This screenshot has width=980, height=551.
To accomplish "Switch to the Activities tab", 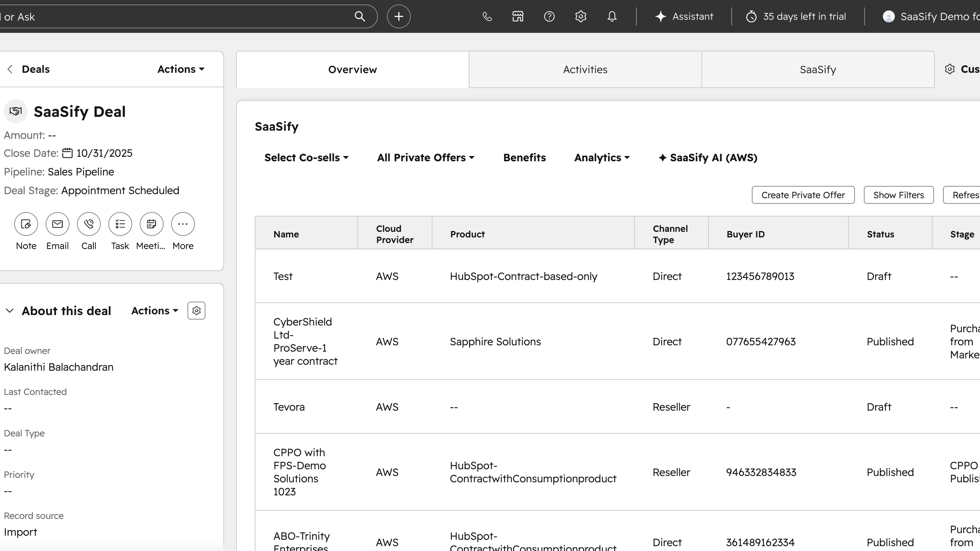I will (x=585, y=69).
